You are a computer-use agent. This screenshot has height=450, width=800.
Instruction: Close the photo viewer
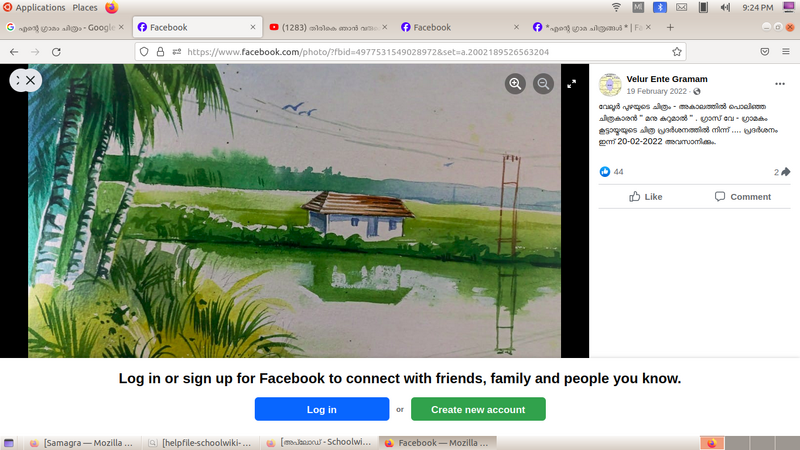point(31,80)
